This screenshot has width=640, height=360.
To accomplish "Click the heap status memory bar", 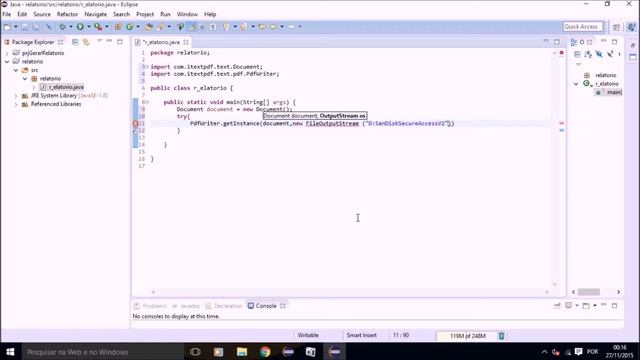I will (468, 336).
